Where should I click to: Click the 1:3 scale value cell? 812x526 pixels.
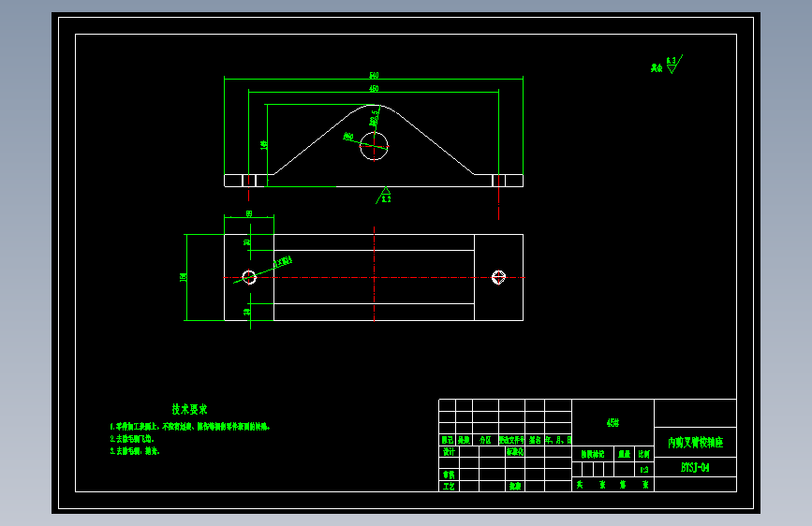[x=644, y=470]
